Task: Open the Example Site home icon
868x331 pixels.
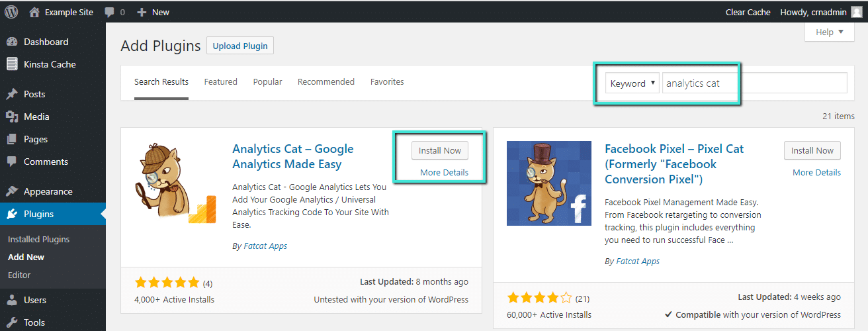Action: [x=35, y=12]
